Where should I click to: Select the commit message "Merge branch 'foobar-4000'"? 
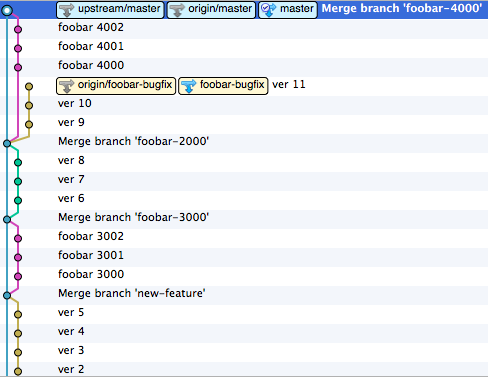pyautogui.click(x=402, y=8)
